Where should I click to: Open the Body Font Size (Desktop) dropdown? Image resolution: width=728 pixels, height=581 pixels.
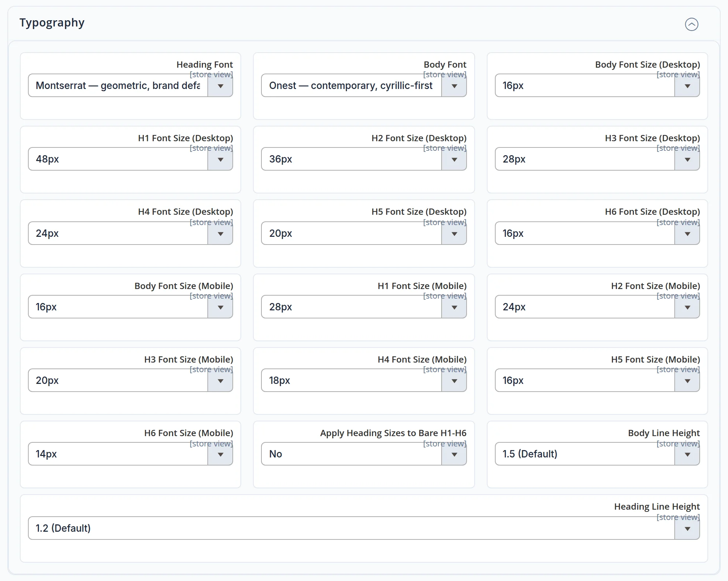(597, 86)
